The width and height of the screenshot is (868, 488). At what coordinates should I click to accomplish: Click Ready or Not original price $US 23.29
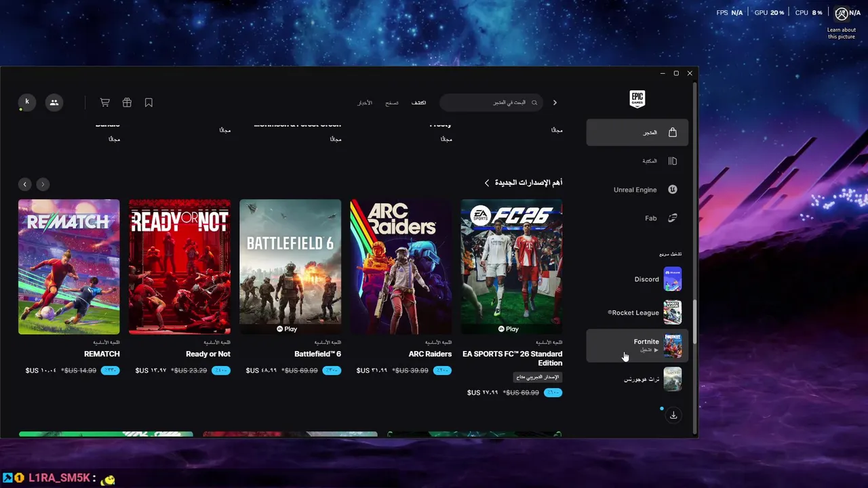pyautogui.click(x=189, y=371)
